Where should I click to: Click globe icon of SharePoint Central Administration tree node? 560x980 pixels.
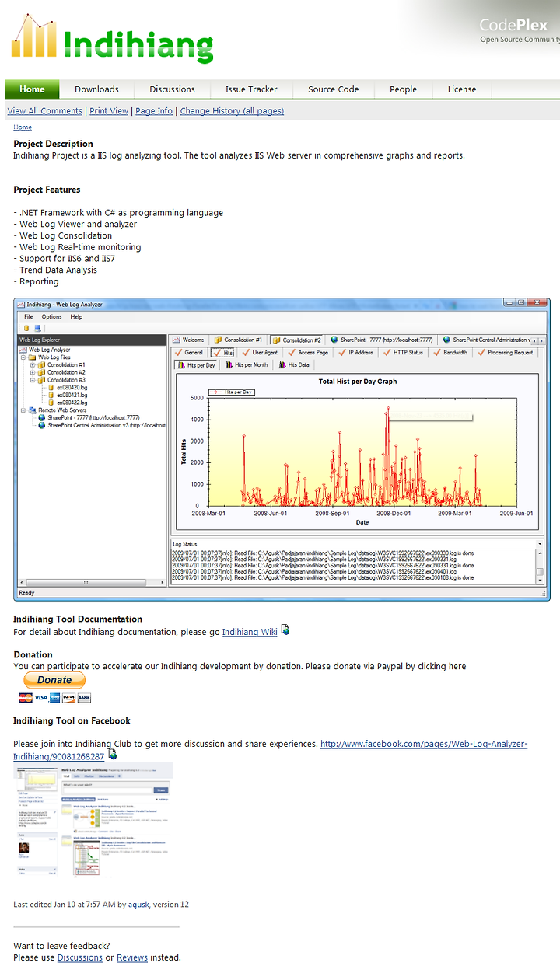[42, 425]
